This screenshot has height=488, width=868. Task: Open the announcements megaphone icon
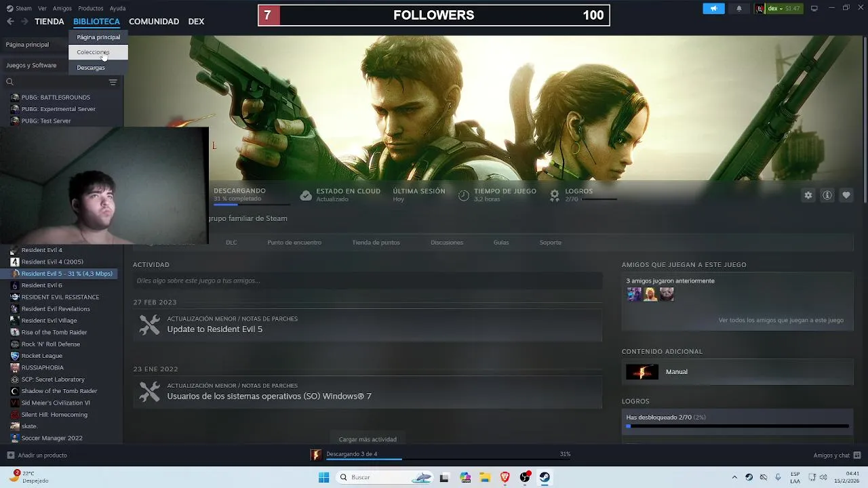[x=713, y=8]
